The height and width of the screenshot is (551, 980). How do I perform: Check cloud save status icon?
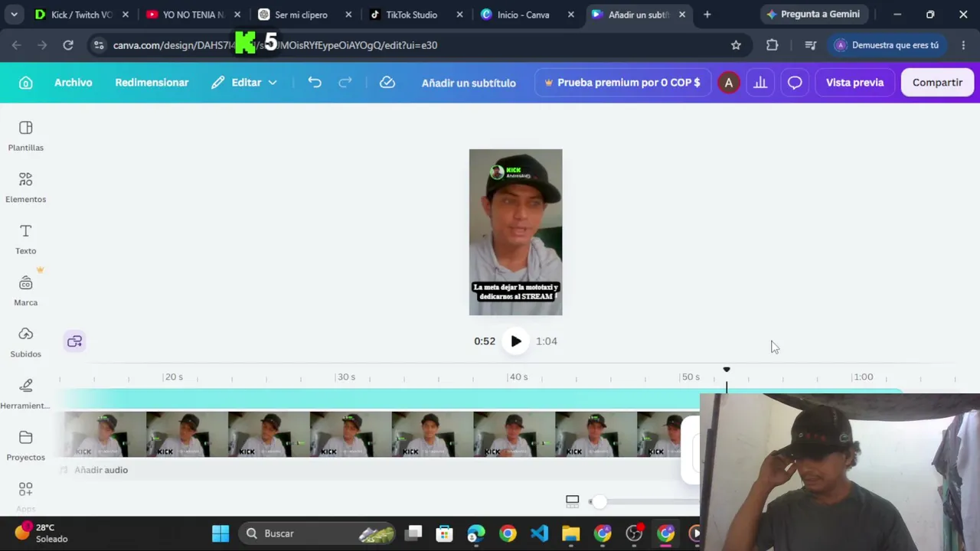pos(387,83)
